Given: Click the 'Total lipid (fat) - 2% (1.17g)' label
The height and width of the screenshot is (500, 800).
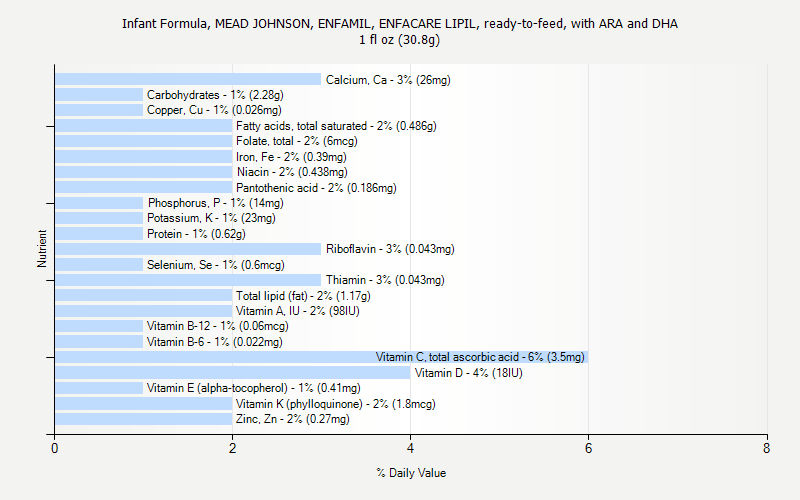Looking at the screenshot, I should click(303, 295).
